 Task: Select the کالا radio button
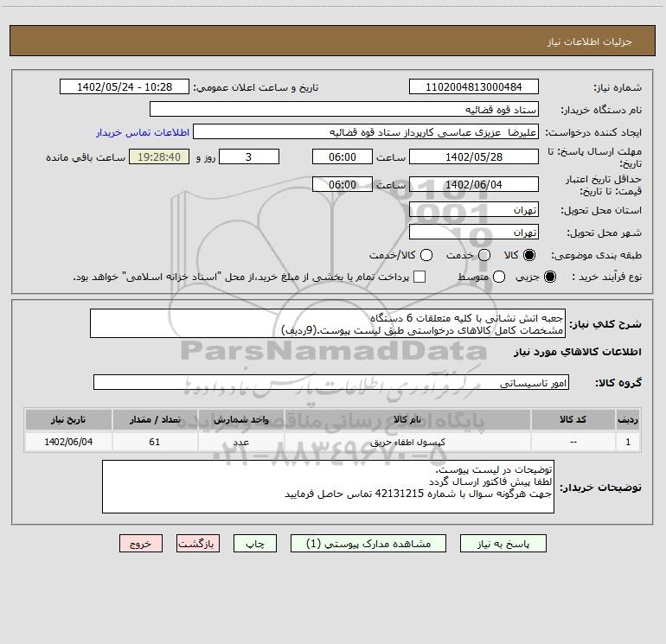click(x=529, y=255)
